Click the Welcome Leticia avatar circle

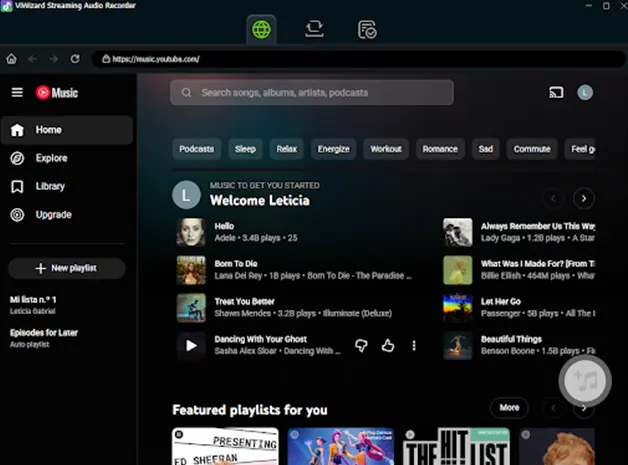point(186,195)
